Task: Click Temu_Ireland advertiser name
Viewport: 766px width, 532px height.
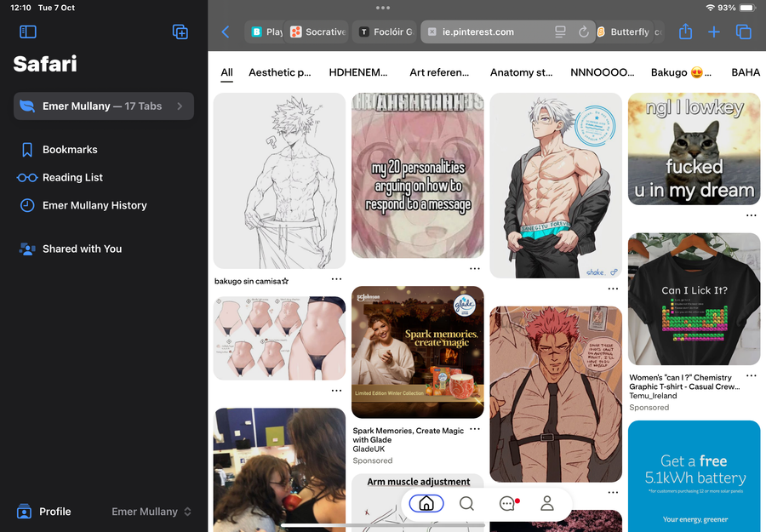Action: pyautogui.click(x=653, y=396)
